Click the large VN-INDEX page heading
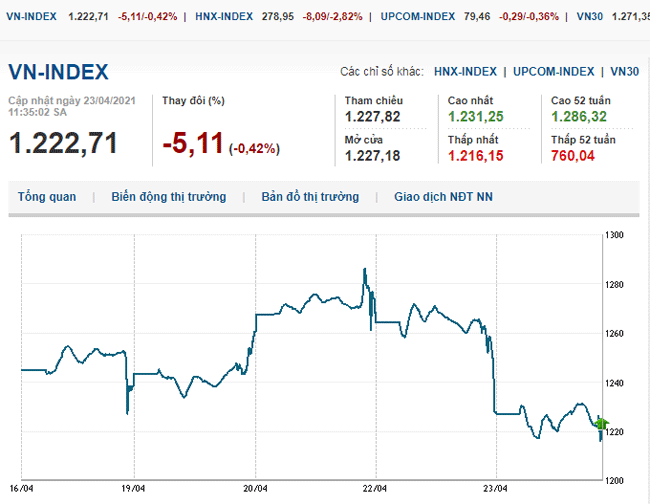This screenshot has height=504, width=650. (58, 72)
